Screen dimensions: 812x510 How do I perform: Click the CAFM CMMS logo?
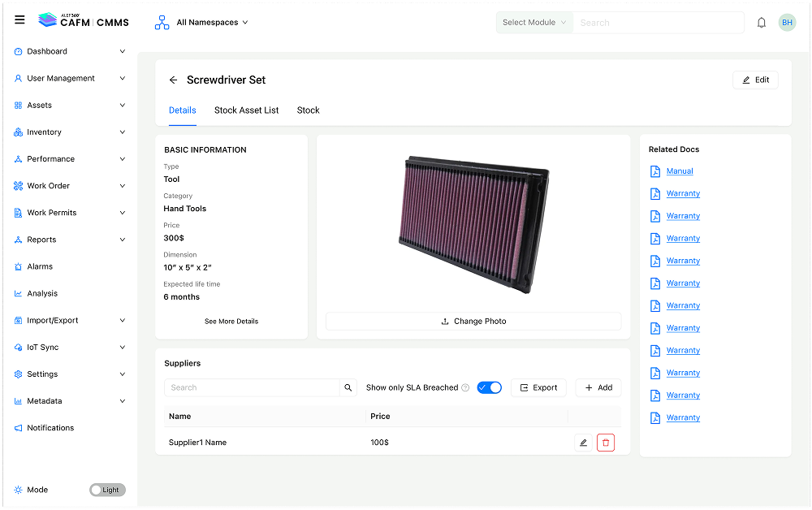pos(84,21)
